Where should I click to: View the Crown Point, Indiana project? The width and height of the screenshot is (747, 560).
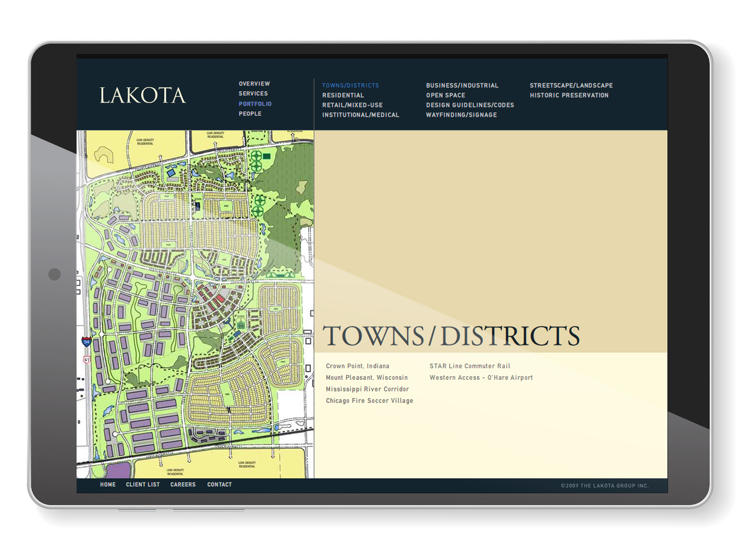(x=358, y=366)
